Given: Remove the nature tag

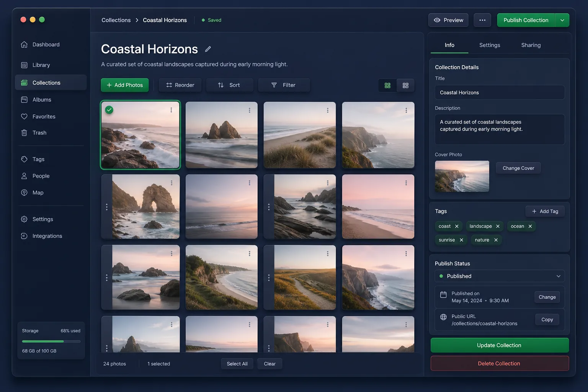Looking at the screenshot, I should (496, 240).
